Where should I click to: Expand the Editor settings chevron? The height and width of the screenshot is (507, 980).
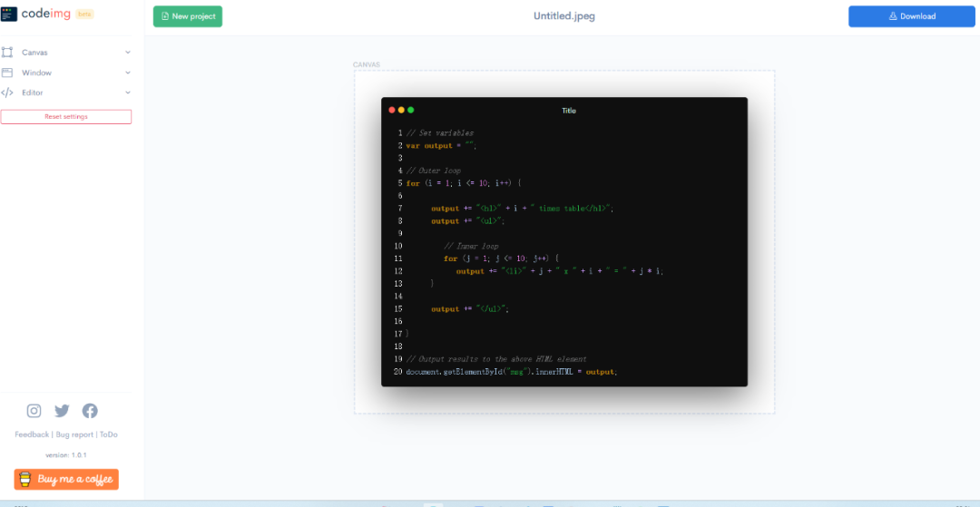[x=128, y=93]
